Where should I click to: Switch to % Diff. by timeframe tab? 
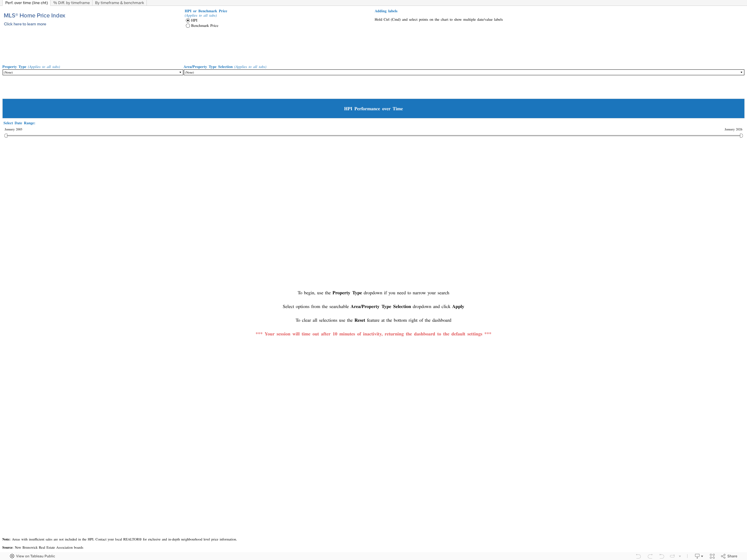71,3
